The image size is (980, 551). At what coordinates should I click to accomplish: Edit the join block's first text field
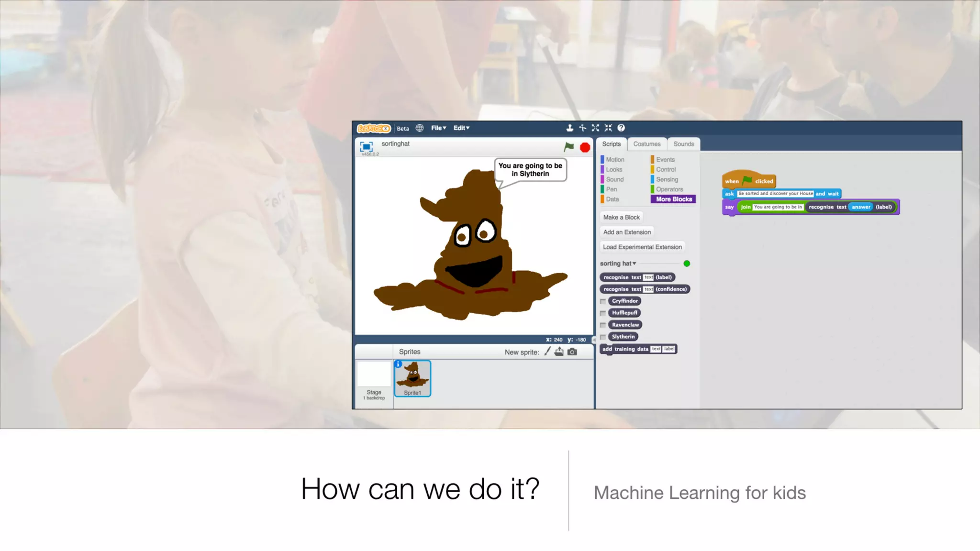click(x=778, y=207)
